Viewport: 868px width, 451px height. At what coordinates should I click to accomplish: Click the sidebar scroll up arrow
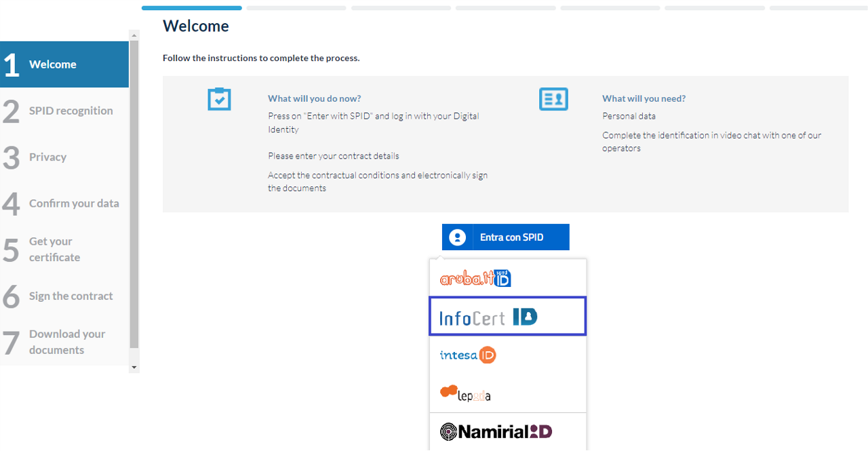tap(134, 35)
